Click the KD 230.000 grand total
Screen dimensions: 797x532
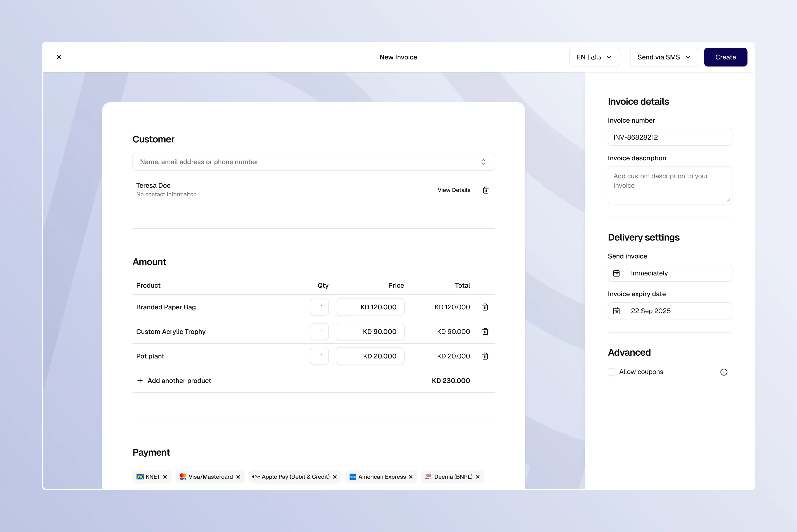[451, 381]
